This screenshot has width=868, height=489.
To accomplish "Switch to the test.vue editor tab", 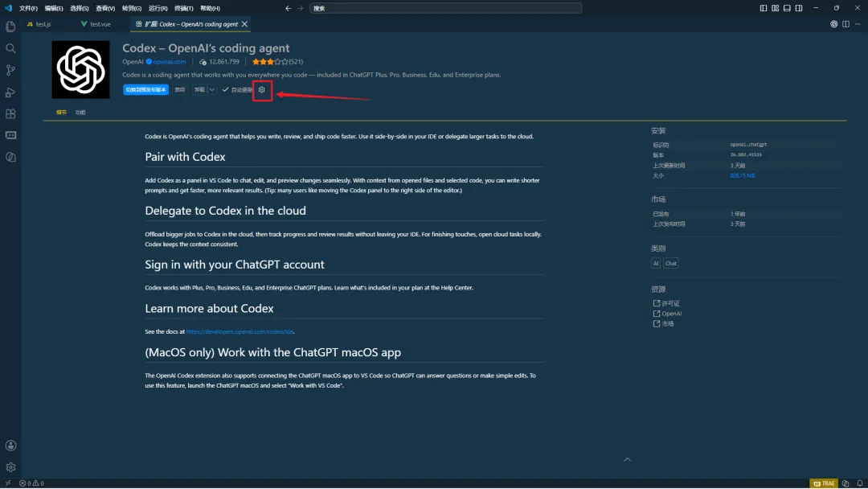I will click(x=96, y=24).
